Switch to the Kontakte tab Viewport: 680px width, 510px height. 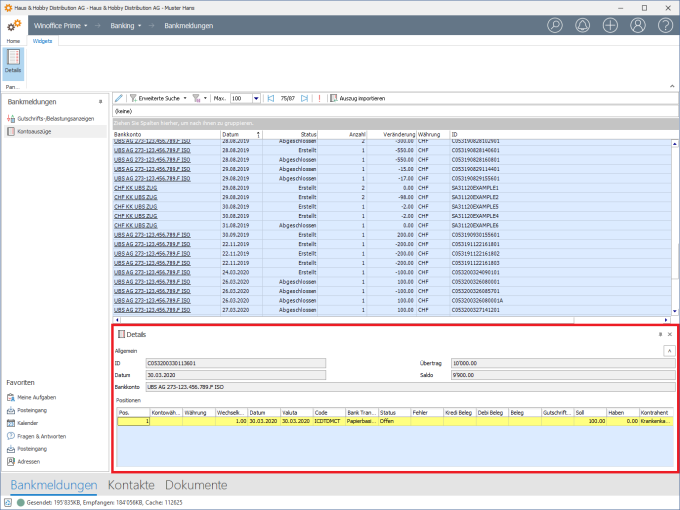(132, 485)
